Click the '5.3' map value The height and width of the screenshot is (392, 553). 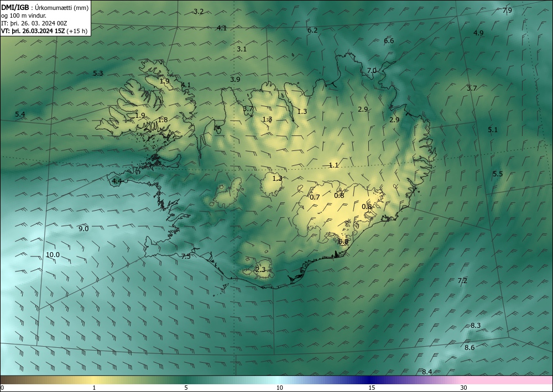(98, 74)
